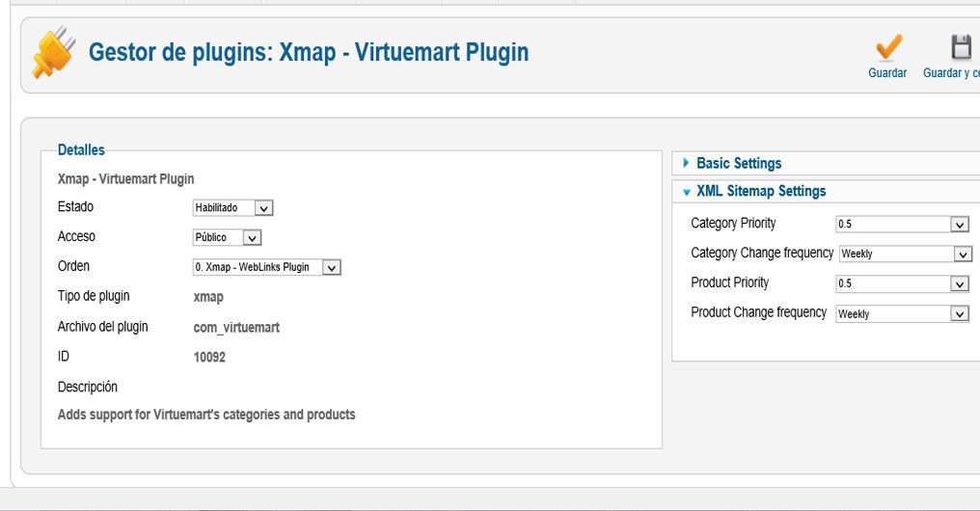Click the com_virtuemart plugin file text

pos(236,328)
